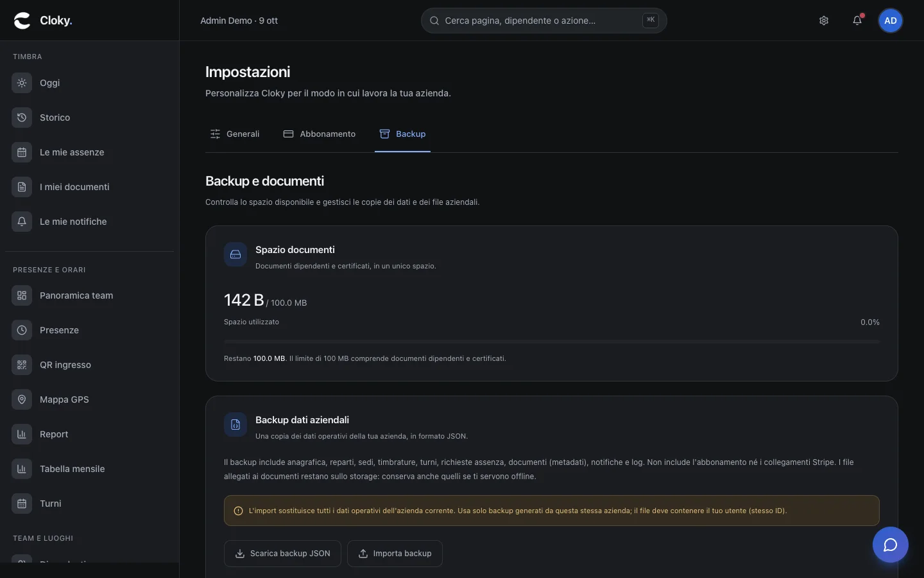This screenshot has width=924, height=578.
Task: Open the AD user avatar menu
Action: coord(891,21)
